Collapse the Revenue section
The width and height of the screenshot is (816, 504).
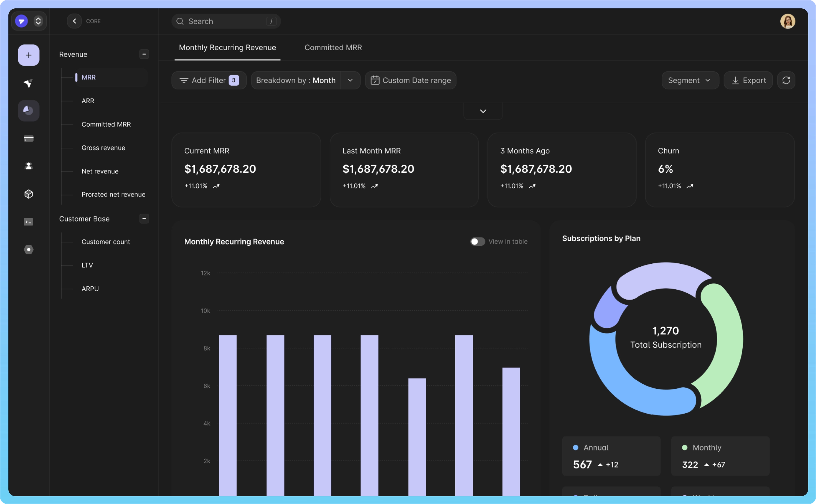coord(144,54)
